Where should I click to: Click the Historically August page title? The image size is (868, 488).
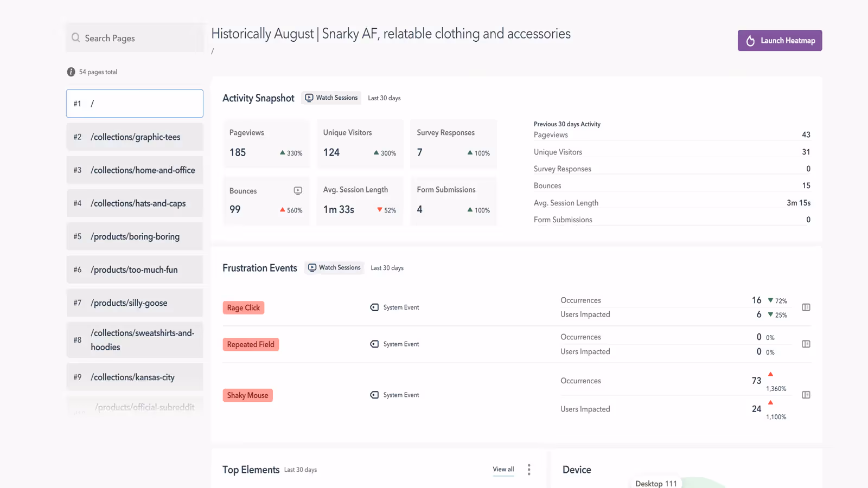391,34
